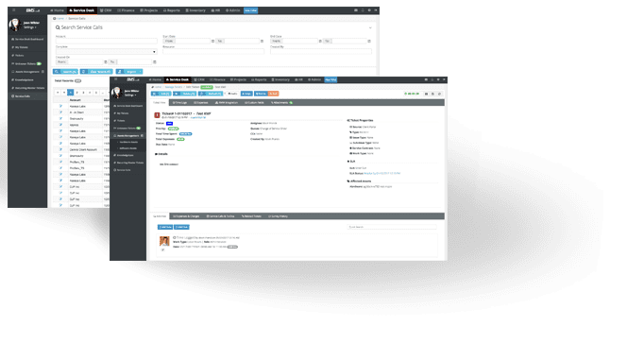This screenshot has width=644, height=361.
Task: Open Created On To calendar icon
Action: point(155,62)
